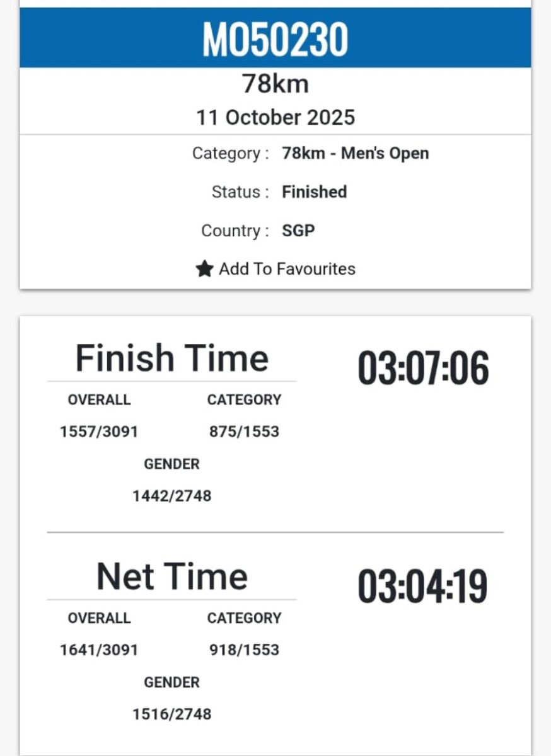The width and height of the screenshot is (551, 756).
Task: Click the 03:04:19 net time value
Action: 423,587
